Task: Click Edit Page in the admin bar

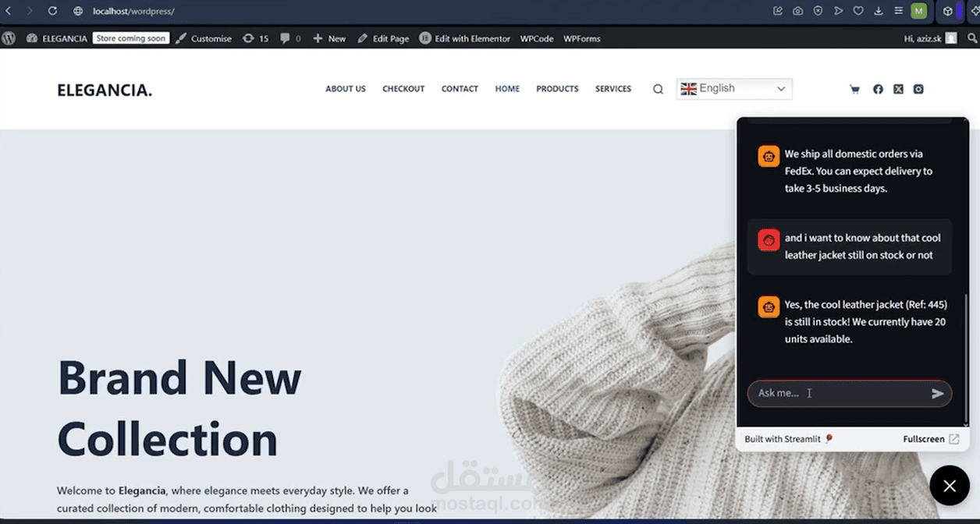Action: 383,38
